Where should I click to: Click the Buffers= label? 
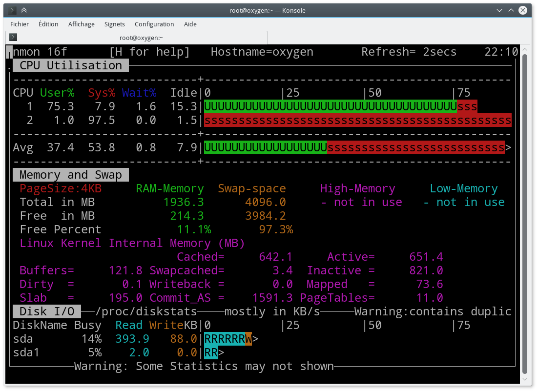pyautogui.click(x=47, y=270)
